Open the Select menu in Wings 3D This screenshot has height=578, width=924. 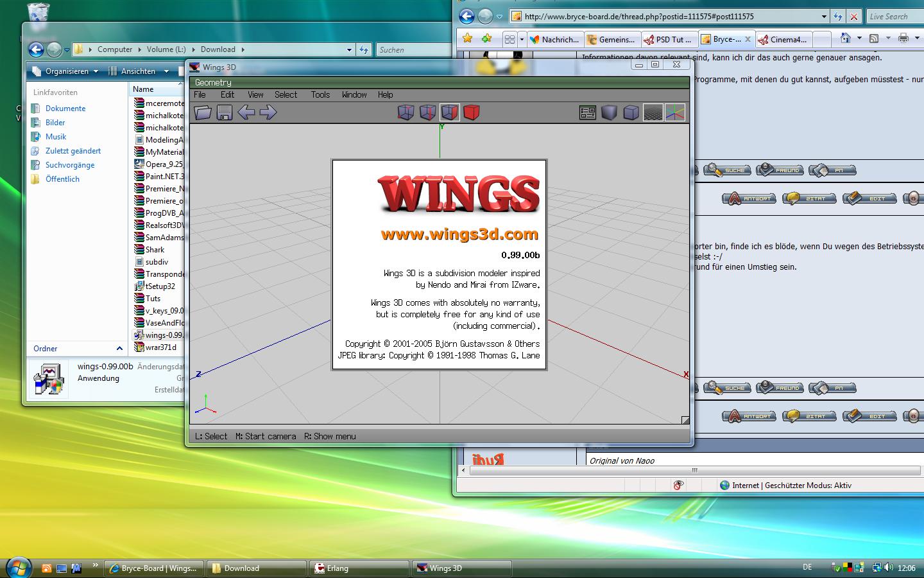click(286, 94)
